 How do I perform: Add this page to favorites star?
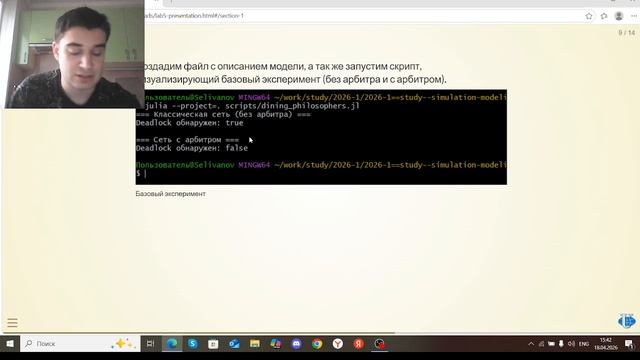coord(589,16)
